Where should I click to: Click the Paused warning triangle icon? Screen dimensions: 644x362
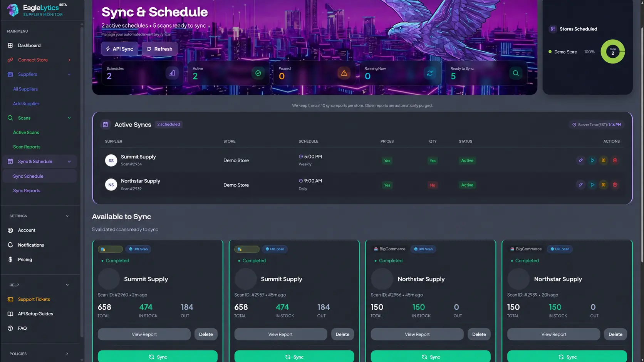click(344, 73)
